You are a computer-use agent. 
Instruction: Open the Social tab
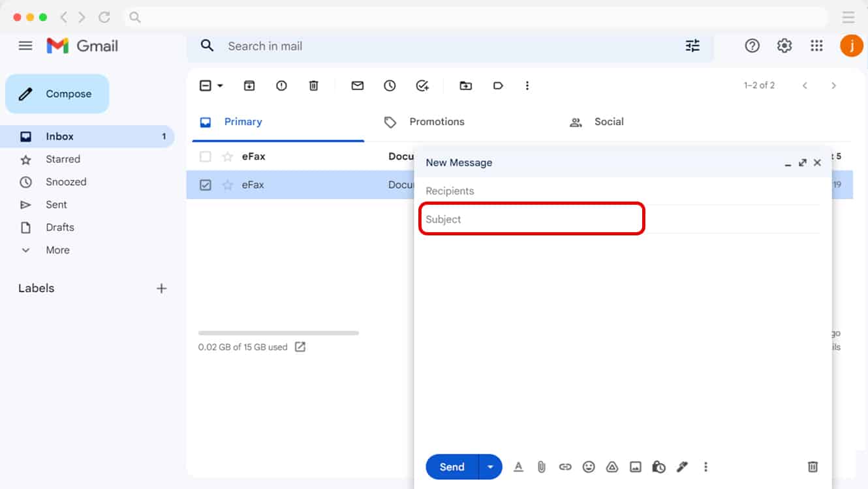tap(608, 121)
